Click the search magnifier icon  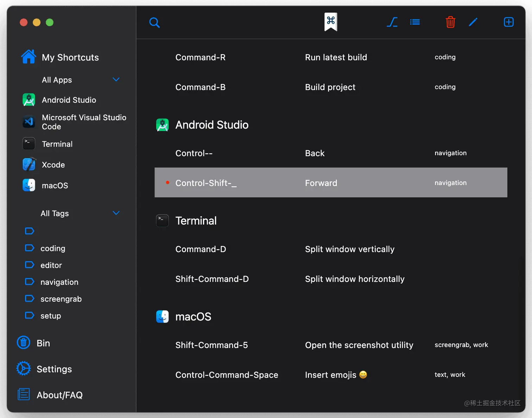154,22
